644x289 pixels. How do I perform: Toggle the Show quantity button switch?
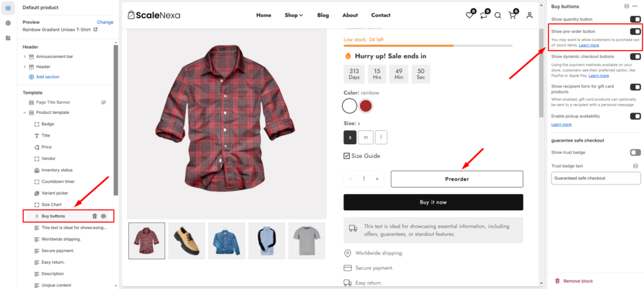coord(635,19)
